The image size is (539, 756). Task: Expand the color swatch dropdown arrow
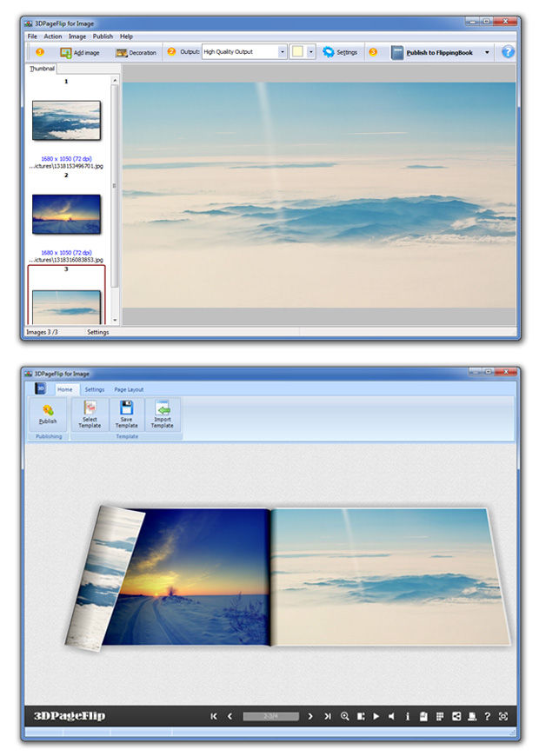coord(310,51)
